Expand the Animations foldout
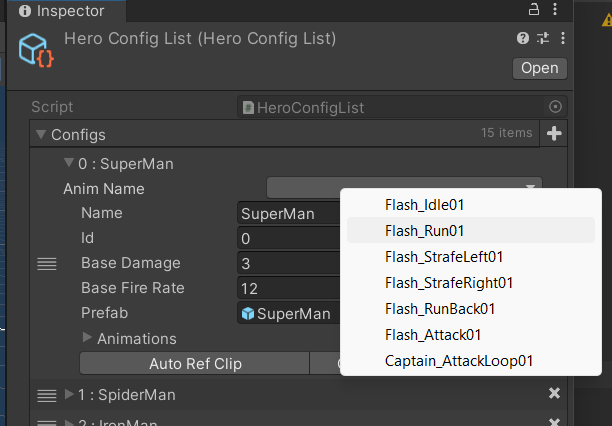The width and height of the screenshot is (612, 426). coord(87,337)
